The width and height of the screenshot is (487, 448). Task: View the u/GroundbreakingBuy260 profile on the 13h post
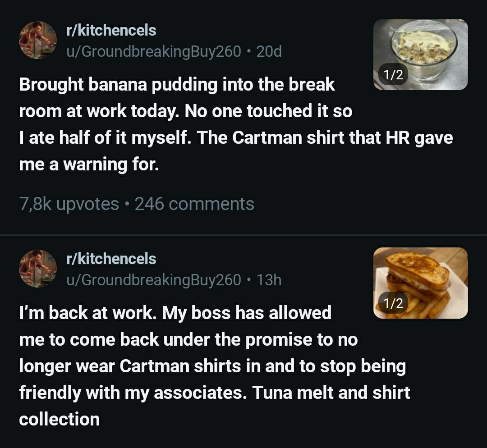(x=153, y=280)
